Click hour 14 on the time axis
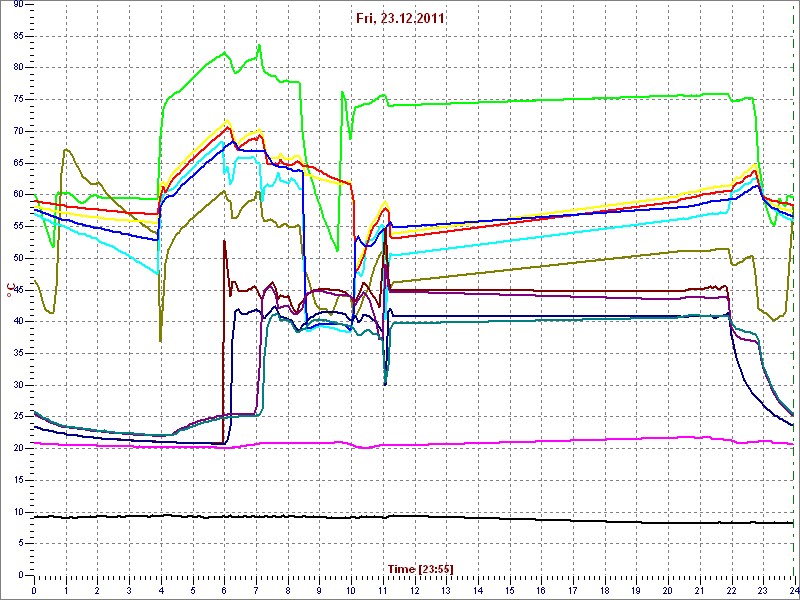This screenshot has width=800, height=600. click(x=479, y=589)
